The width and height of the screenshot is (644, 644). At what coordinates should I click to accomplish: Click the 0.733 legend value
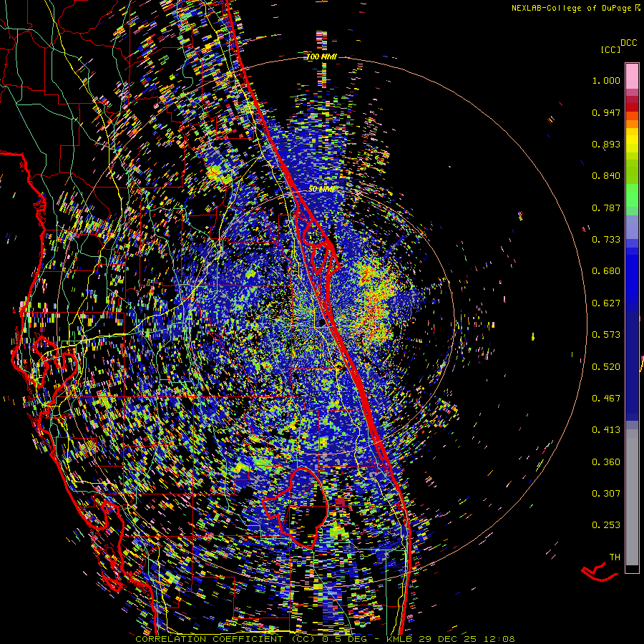606,240
